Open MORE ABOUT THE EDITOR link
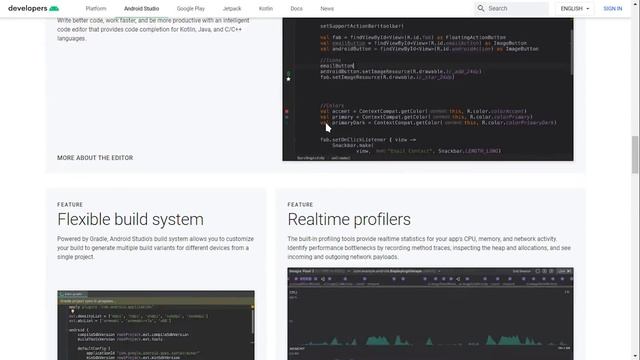Image resolution: width=640 pixels, height=360 pixels. (x=95, y=158)
